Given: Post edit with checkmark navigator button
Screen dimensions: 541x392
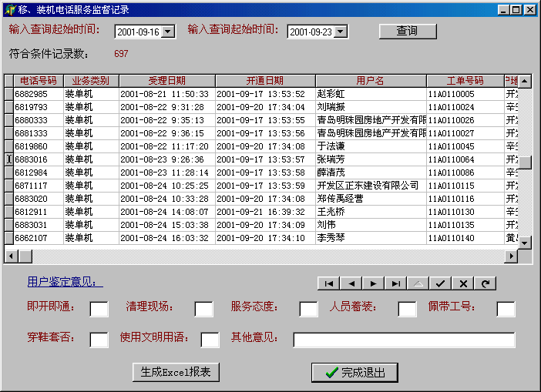Looking at the screenshot, I should click(x=440, y=283).
